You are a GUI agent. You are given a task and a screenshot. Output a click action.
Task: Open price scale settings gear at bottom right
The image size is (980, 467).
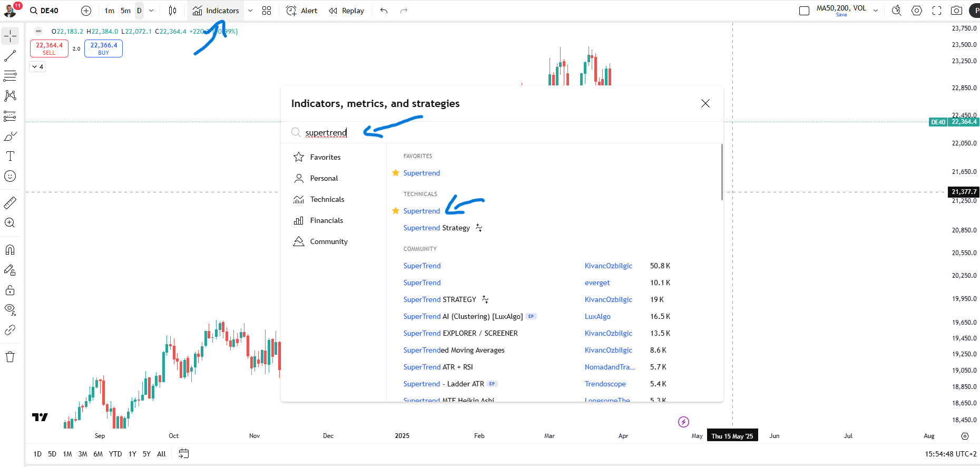click(965, 436)
